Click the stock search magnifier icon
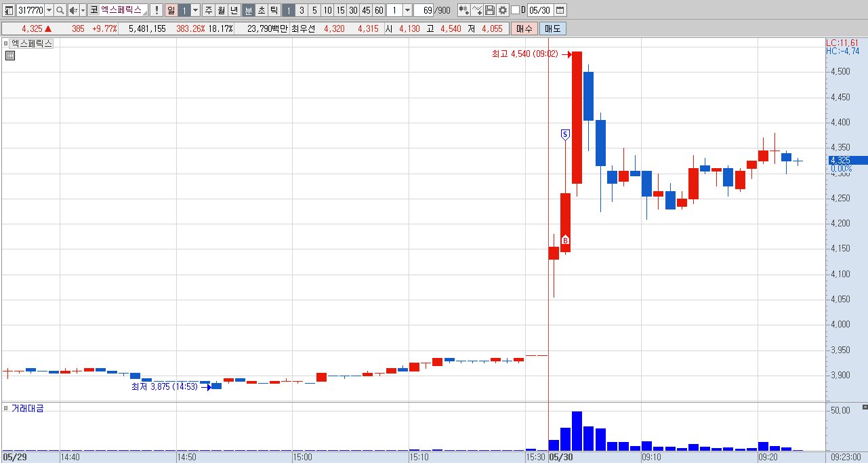Image resolution: width=868 pixels, height=463 pixels. pyautogui.click(x=60, y=10)
